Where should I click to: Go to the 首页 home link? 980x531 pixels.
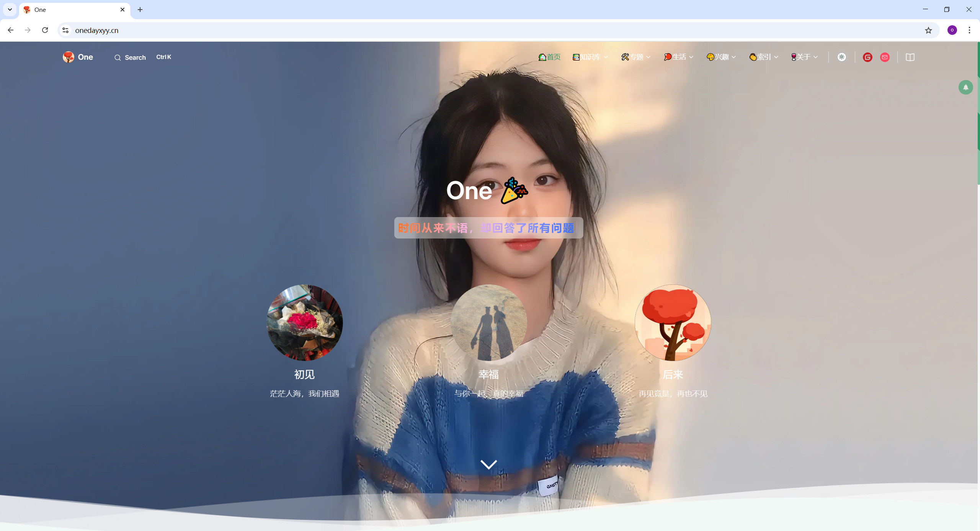pos(549,57)
